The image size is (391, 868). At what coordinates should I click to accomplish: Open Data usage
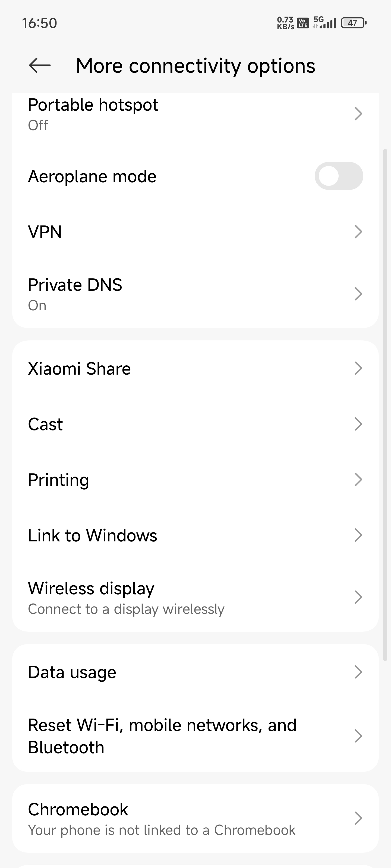point(195,672)
